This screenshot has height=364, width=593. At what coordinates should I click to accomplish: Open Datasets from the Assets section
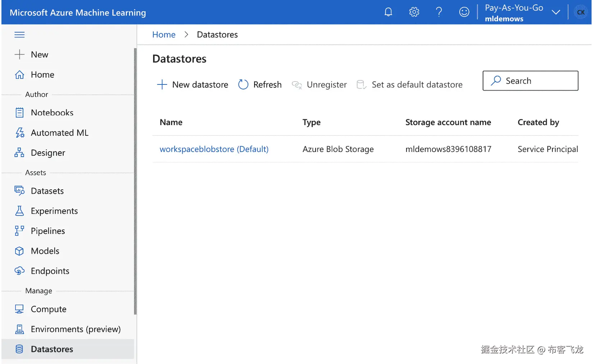[20, 191]
